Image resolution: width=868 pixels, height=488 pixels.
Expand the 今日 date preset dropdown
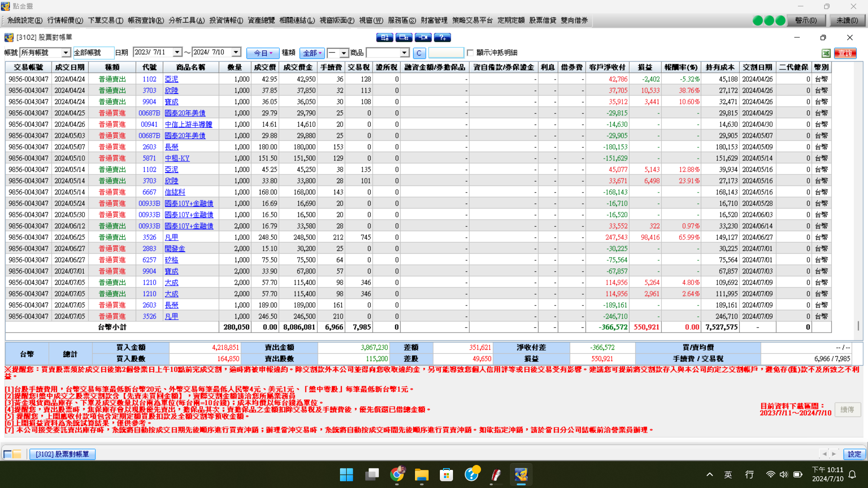point(263,53)
